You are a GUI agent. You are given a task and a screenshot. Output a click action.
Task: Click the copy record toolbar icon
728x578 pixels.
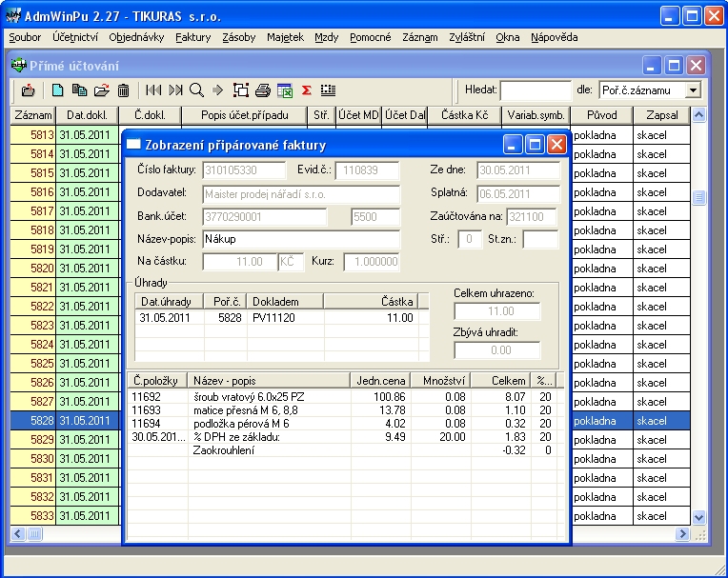tap(79, 90)
